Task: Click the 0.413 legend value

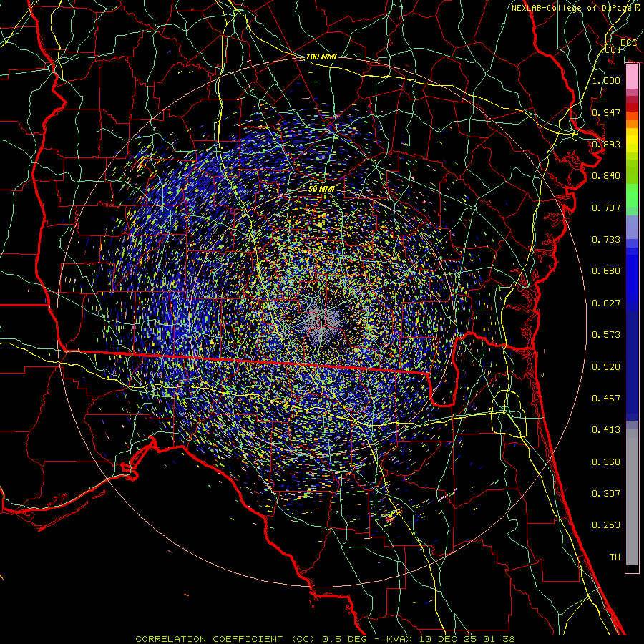Action: pyautogui.click(x=606, y=430)
